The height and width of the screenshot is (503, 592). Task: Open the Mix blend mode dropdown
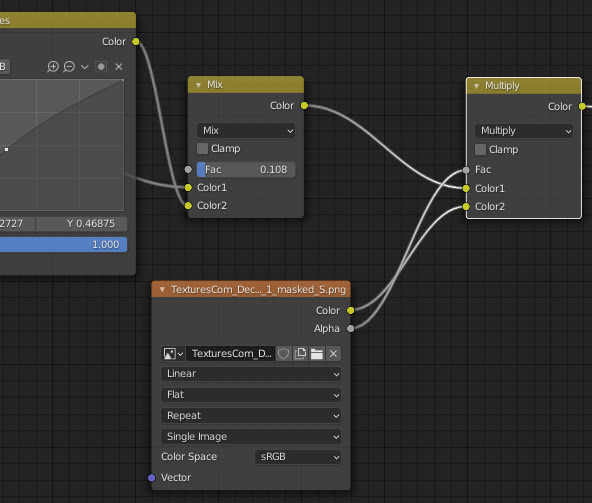tap(246, 131)
